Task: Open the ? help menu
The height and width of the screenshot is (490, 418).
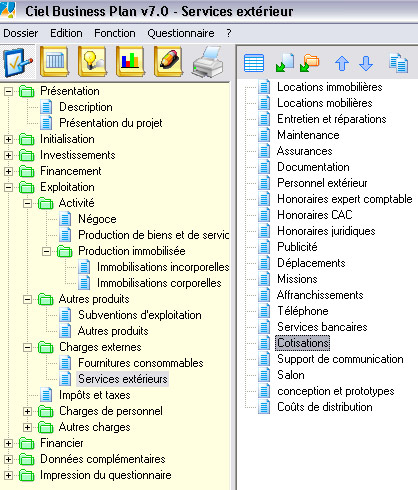Action: point(229,33)
